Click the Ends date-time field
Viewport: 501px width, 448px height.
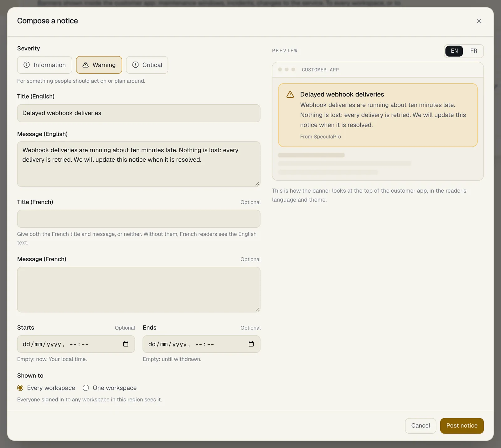tap(201, 344)
